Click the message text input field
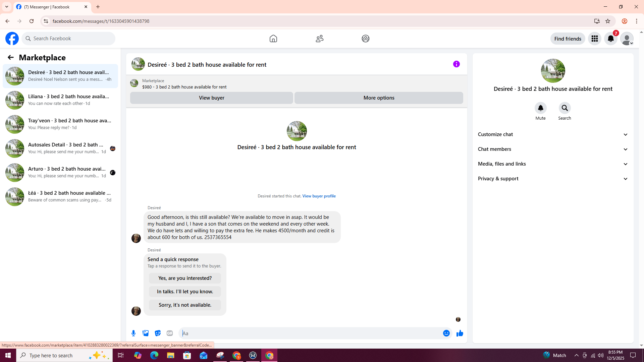This screenshot has width=644, height=362. coord(310,333)
